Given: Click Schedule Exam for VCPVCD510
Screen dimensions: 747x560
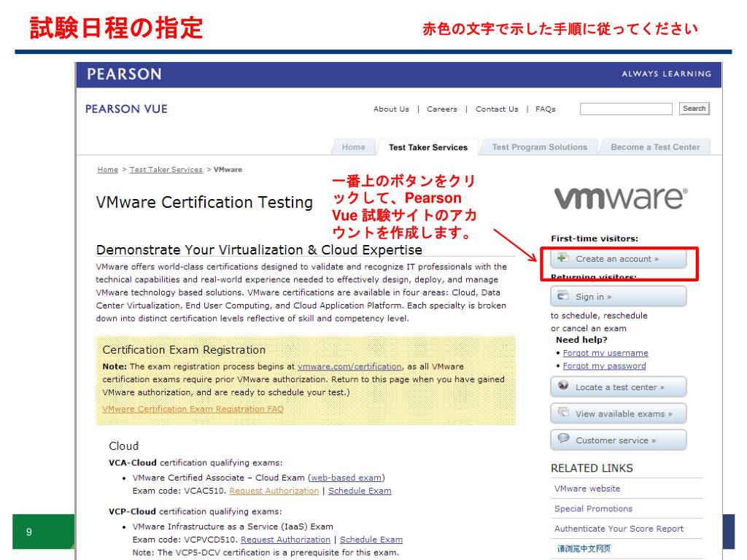Looking at the screenshot, I should click(x=371, y=540).
